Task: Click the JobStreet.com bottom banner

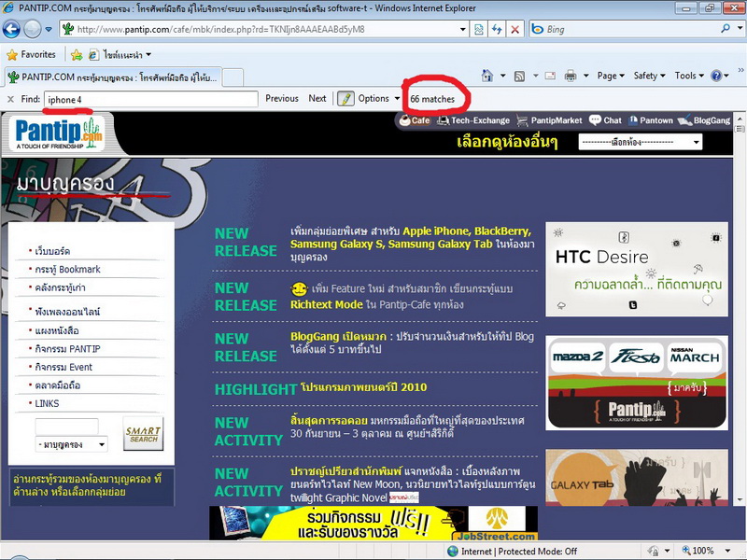Action: click(x=373, y=523)
